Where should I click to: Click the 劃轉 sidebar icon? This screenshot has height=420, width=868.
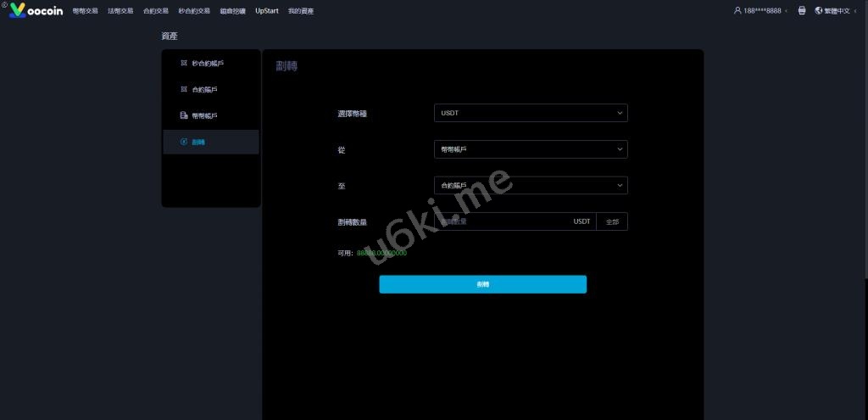pyautogui.click(x=184, y=142)
